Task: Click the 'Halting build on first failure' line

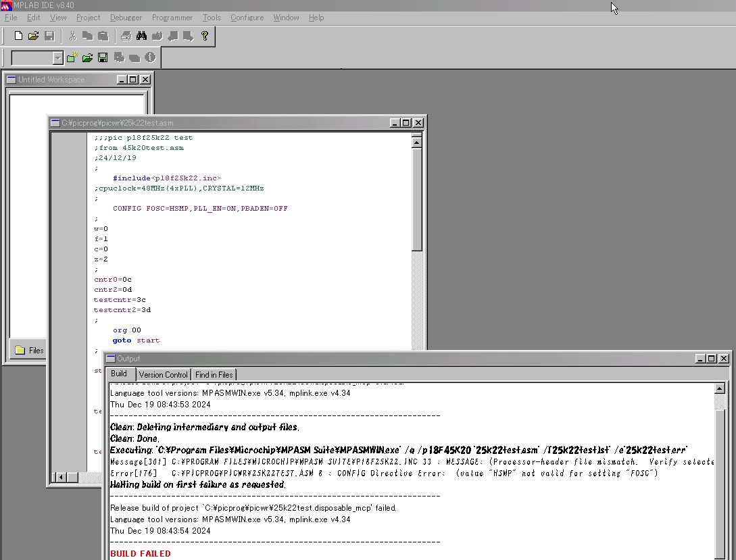Action: tap(197, 484)
